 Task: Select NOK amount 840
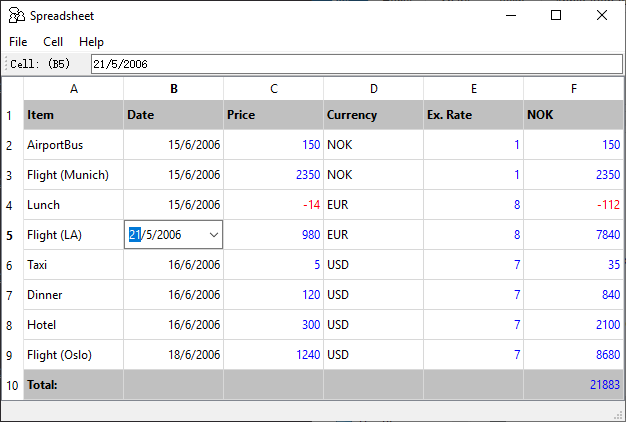click(x=573, y=295)
